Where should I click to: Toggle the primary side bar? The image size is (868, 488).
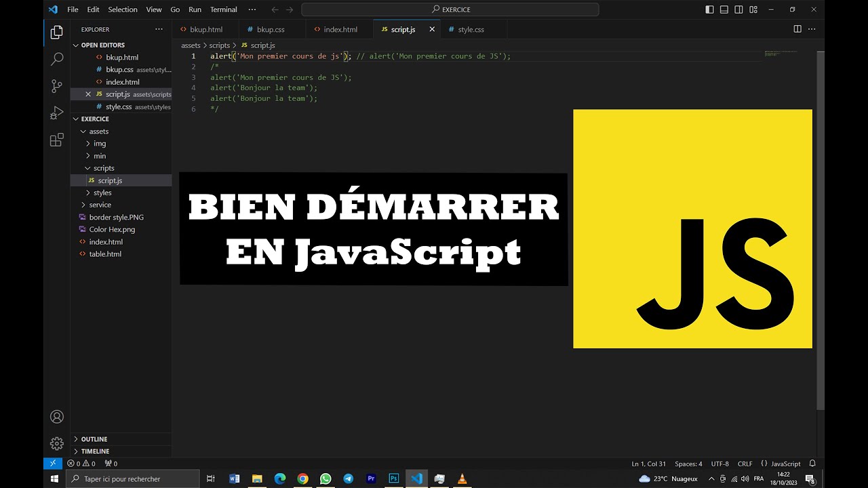pos(709,9)
